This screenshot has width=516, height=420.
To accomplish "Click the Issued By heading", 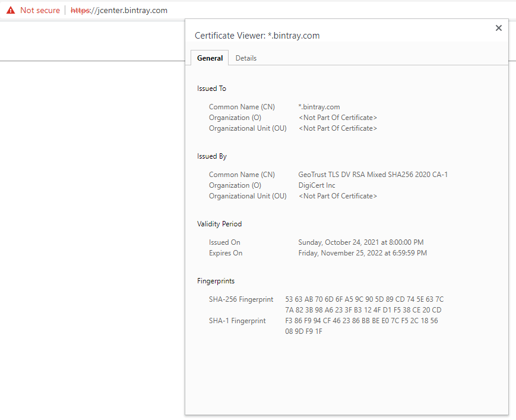I will (x=212, y=156).
